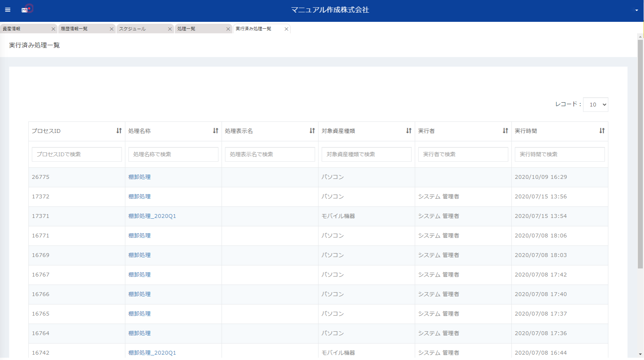Sort by 処理表示名 column

[312, 131]
